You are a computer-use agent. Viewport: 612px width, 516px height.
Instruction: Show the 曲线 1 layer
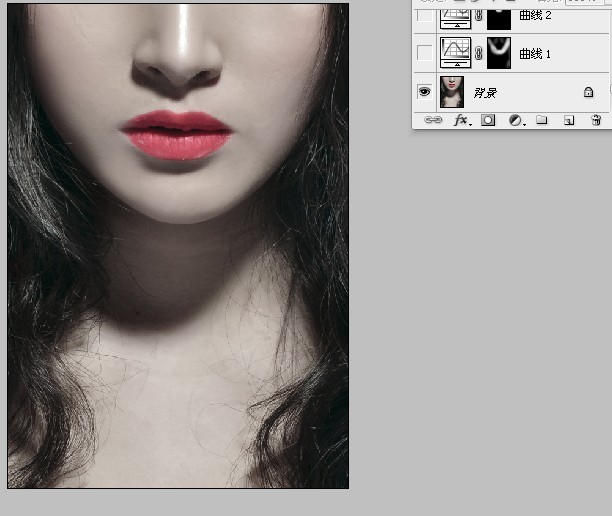(425, 52)
